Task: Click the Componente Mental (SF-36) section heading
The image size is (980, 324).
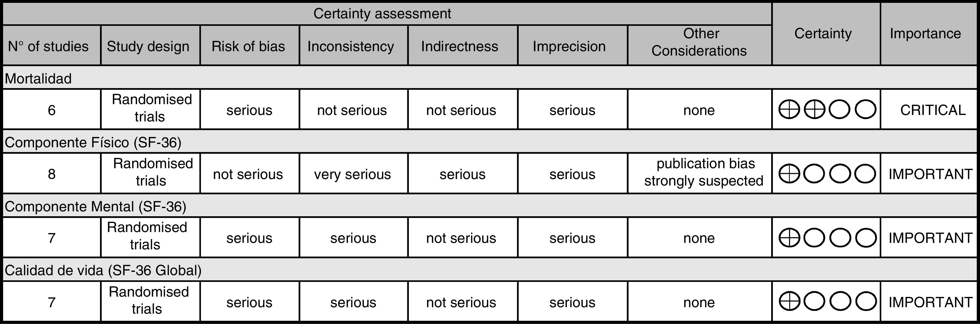Action: [95, 206]
